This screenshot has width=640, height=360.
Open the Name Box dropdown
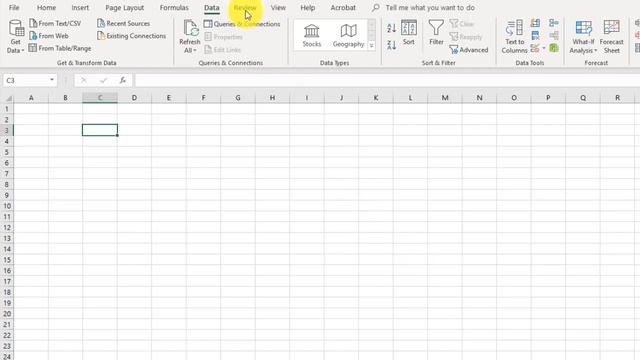[x=52, y=80]
